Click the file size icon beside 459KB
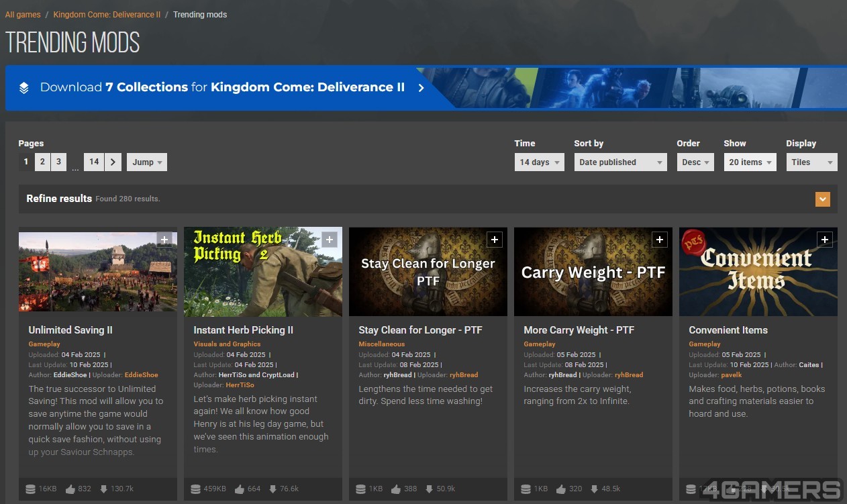Viewport: 847px width, 504px height. (195, 489)
